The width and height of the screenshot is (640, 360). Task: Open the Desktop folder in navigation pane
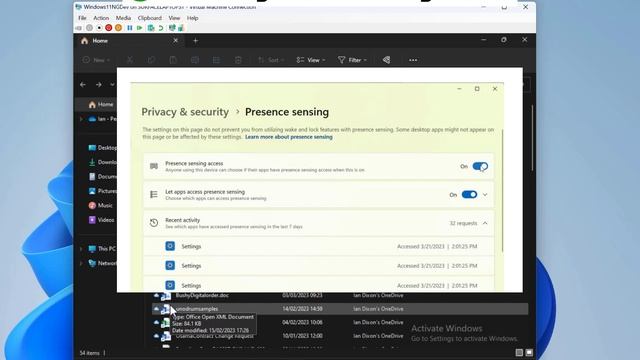click(x=102, y=148)
